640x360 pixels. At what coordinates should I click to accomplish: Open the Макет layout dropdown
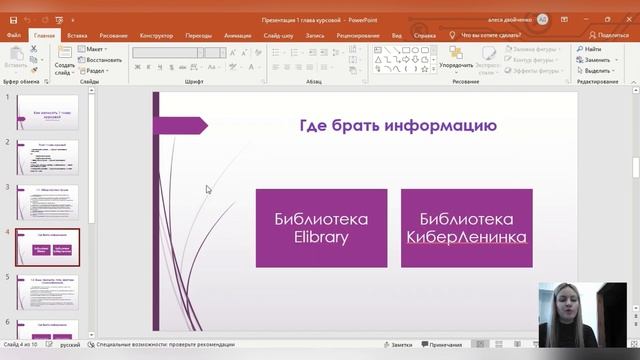coord(93,49)
